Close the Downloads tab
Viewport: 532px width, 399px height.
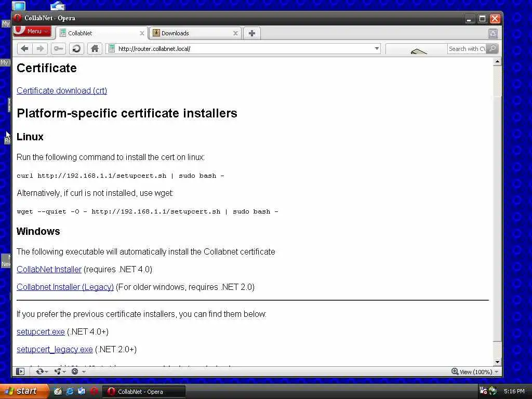pos(235,33)
